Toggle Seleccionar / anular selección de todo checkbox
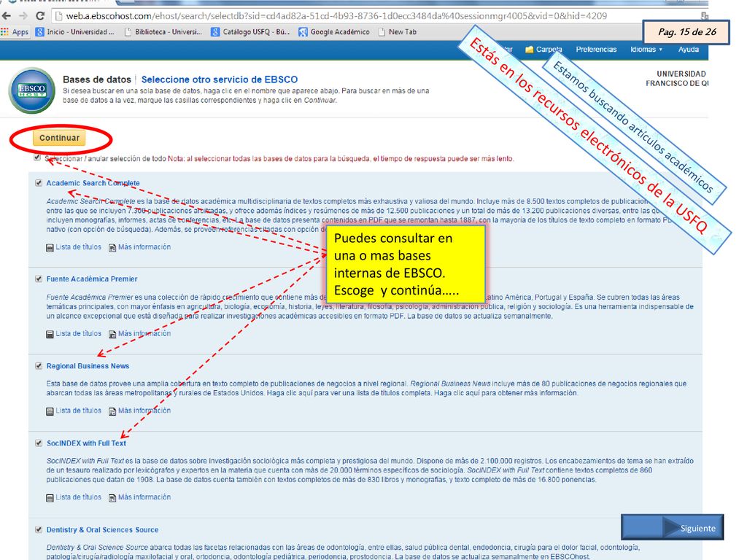747x560 pixels. pyautogui.click(x=37, y=157)
